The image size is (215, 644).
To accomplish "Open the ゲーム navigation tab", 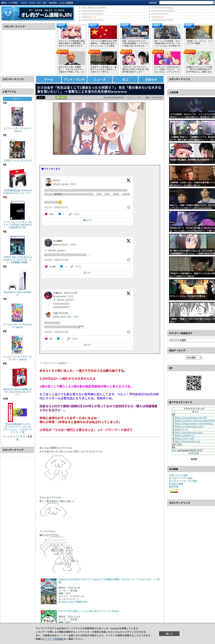I will (49, 79).
